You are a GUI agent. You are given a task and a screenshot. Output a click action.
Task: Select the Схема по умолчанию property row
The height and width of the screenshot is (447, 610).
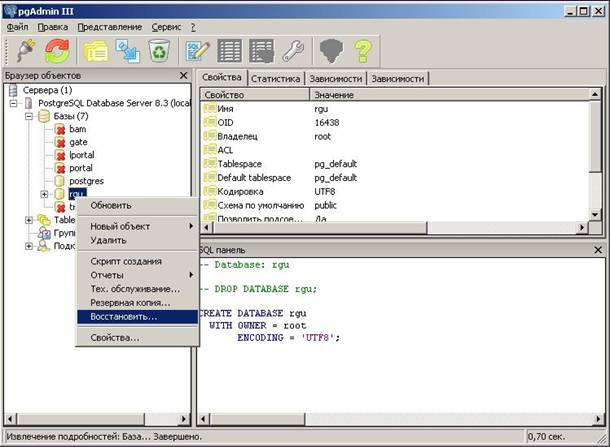[395, 205]
